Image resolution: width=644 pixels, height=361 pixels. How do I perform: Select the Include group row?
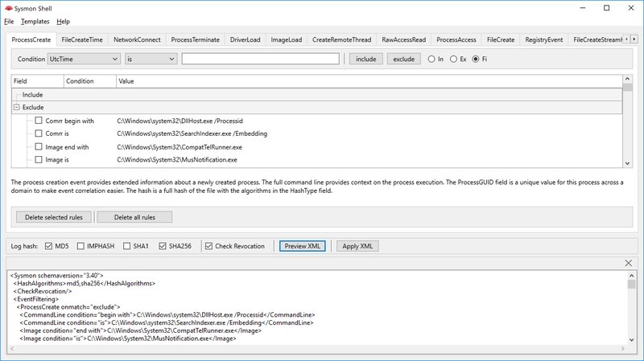pyautogui.click(x=316, y=95)
